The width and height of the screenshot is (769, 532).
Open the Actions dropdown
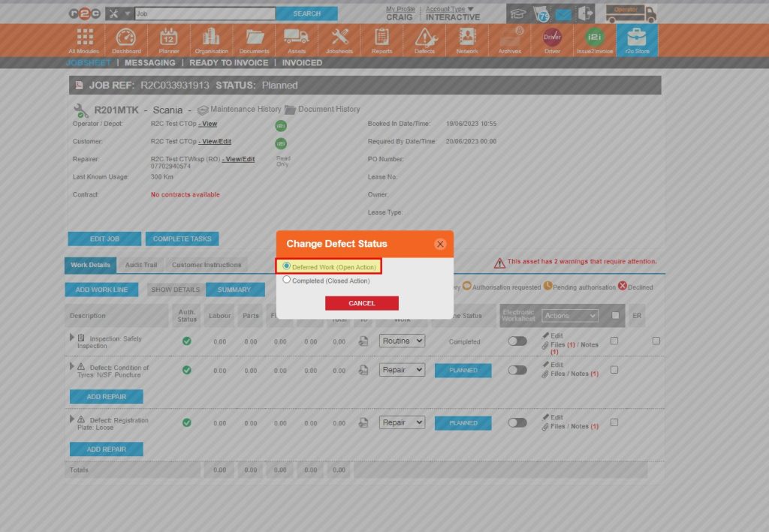point(571,315)
